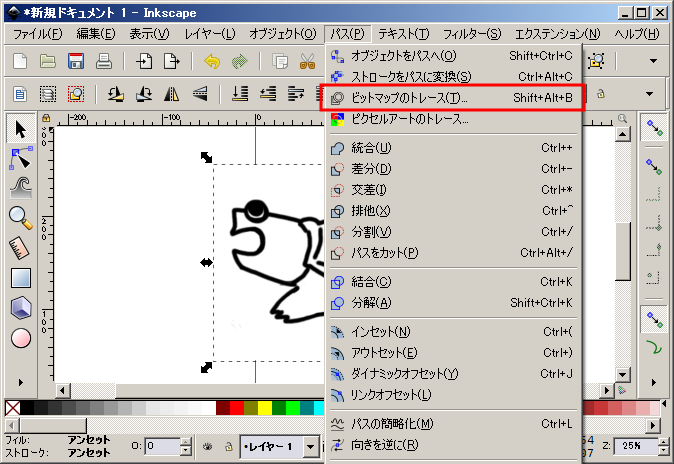Image resolution: width=674 pixels, height=464 pixels.
Task: Click the Copy icon in toolbar
Action: click(280, 61)
